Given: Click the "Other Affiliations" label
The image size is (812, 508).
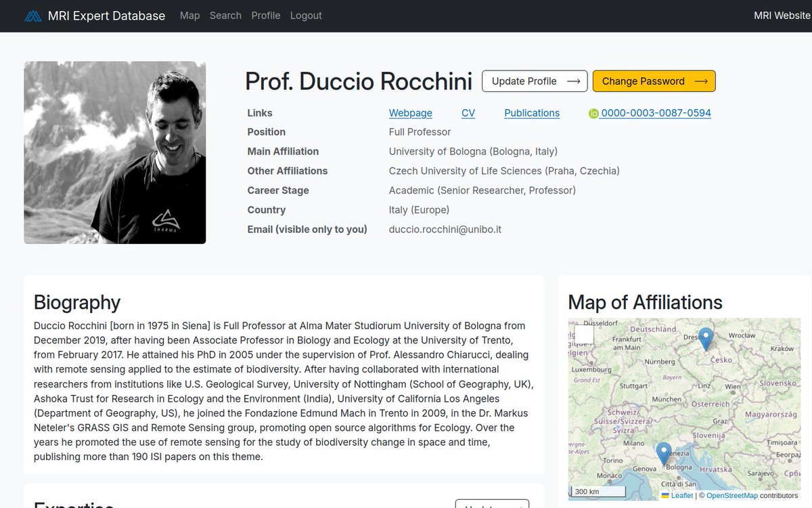Looking at the screenshot, I should pyautogui.click(x=288, y=171).
